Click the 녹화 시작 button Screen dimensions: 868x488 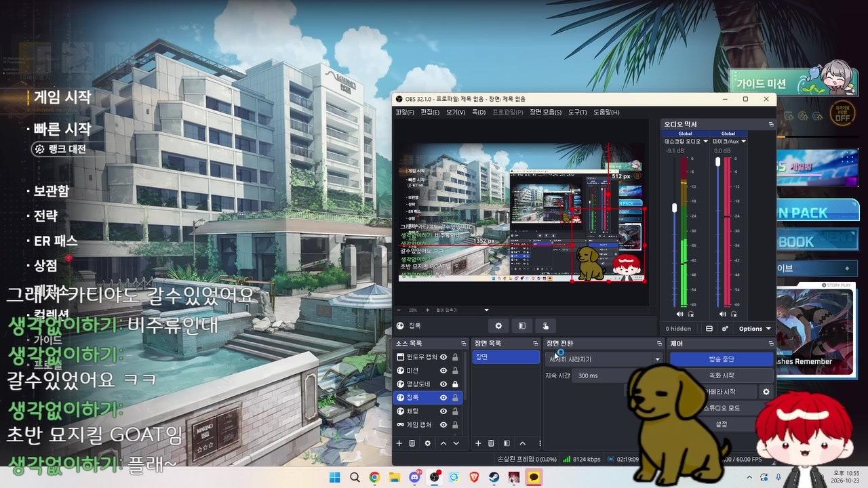[722, 375]
